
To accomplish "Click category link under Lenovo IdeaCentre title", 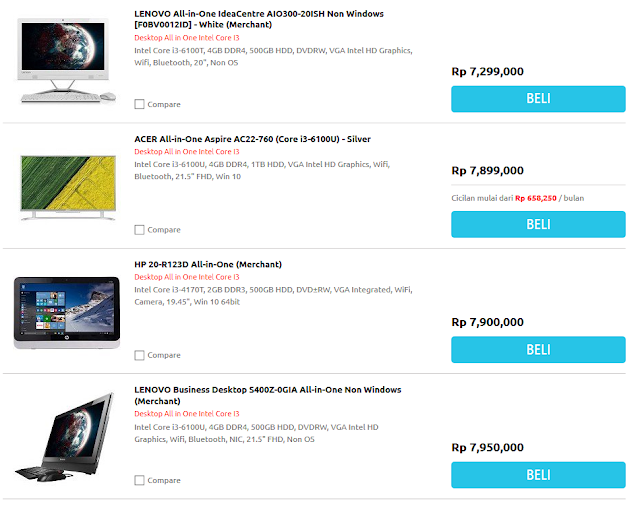I will 187,38.
